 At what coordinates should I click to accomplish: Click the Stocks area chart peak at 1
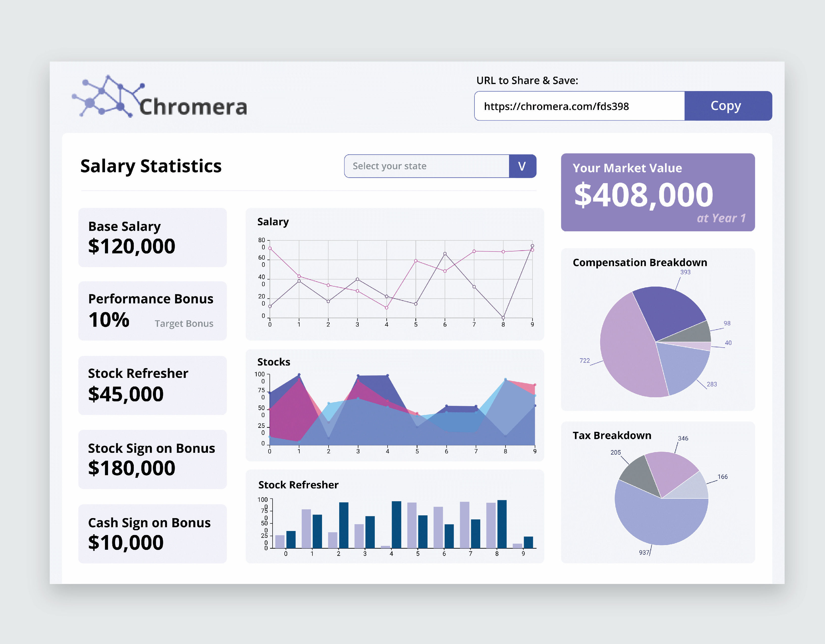point(299,375)
